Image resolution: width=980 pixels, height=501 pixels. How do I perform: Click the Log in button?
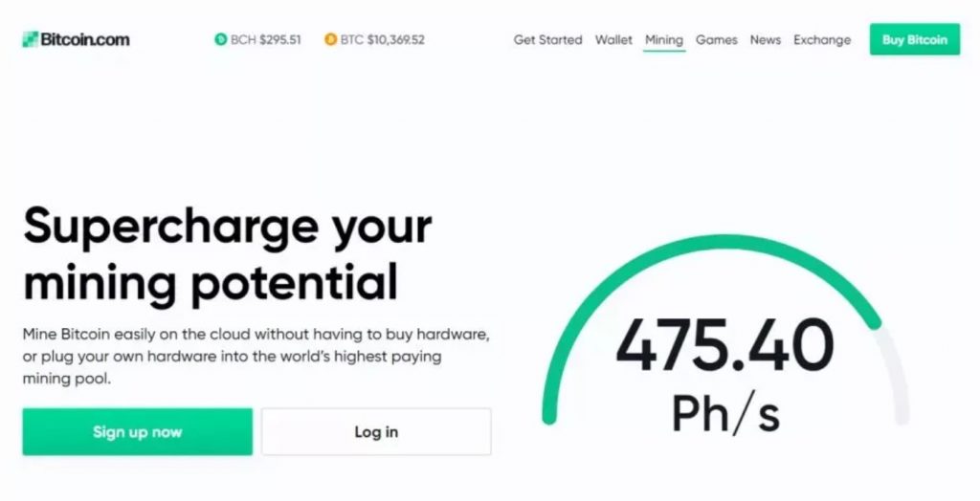click(376, 431)
